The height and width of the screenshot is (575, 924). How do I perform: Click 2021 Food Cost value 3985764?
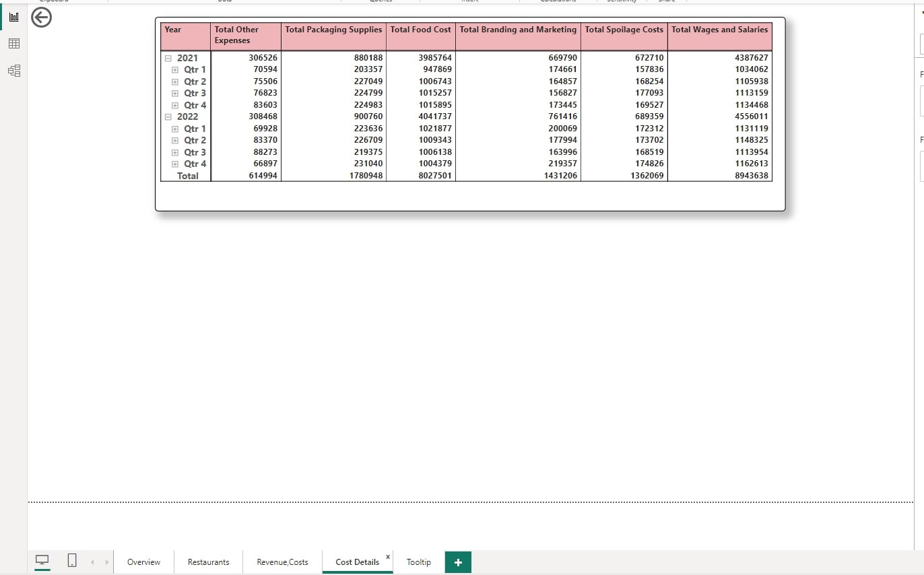click(x=435, y=58)
